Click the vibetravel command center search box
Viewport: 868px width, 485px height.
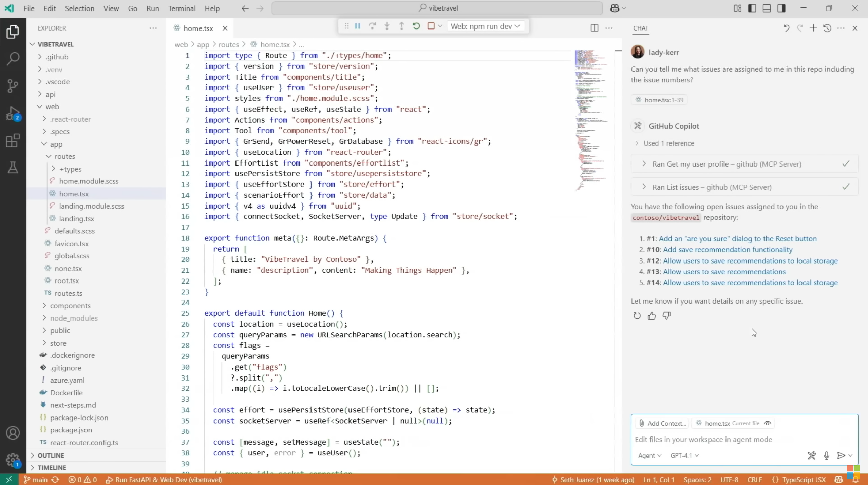pyautogui.click(x=437, y=8)
